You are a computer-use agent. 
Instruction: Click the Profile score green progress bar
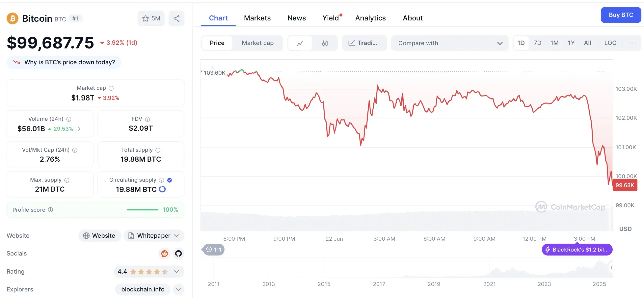tap(142, 210)
